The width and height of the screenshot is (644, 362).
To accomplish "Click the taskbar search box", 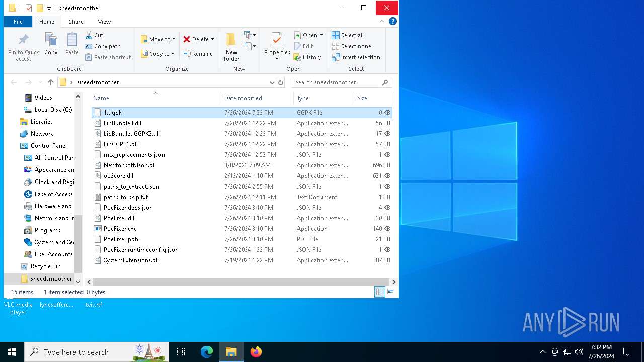I will (x=97, y=352).
